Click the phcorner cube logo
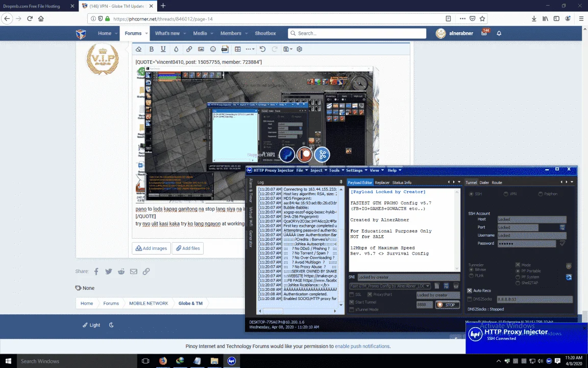The image size is (588, 368). tap(81, 34)
